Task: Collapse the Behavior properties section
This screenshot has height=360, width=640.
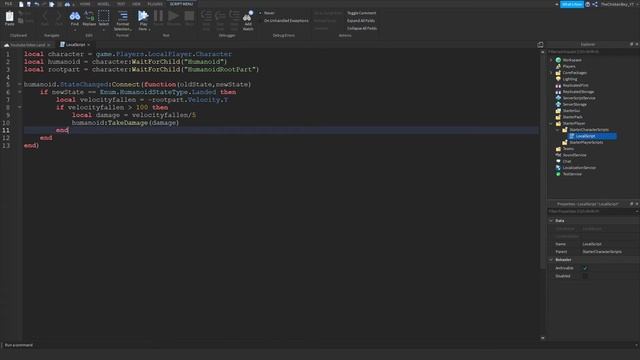Action: (551, 260)
